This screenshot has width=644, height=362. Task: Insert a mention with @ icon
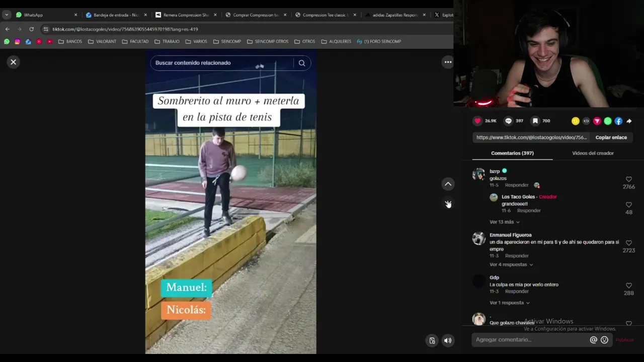pos(593,340)
